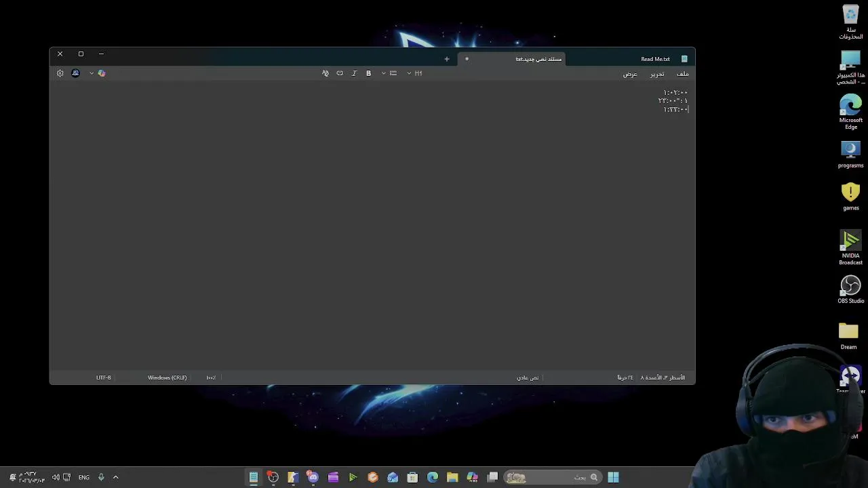Show hidden system tray icons chevron

coord(115,477)
